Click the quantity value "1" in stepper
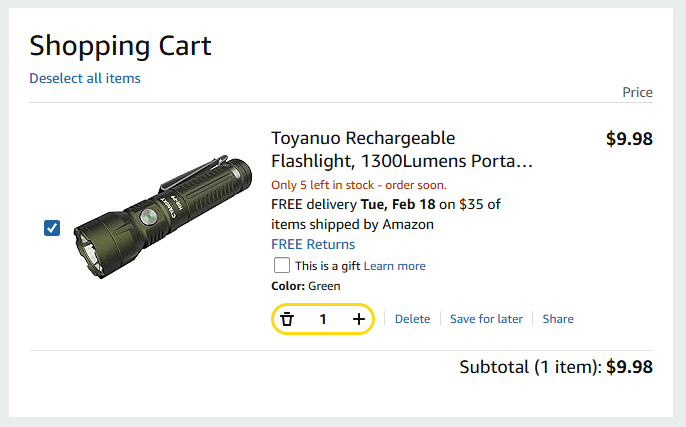686x427 pixels. pyautogui.click(x=323, y=319)
